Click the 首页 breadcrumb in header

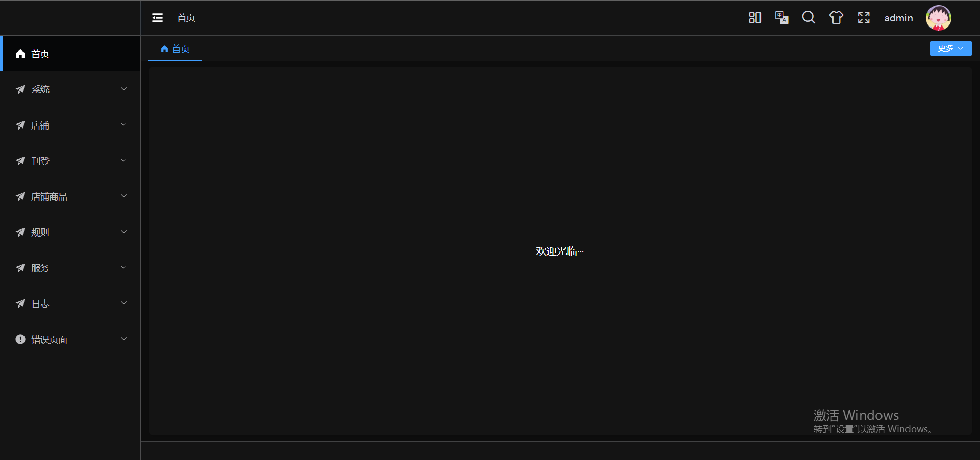pyautogui.click(x=186, y=18)
